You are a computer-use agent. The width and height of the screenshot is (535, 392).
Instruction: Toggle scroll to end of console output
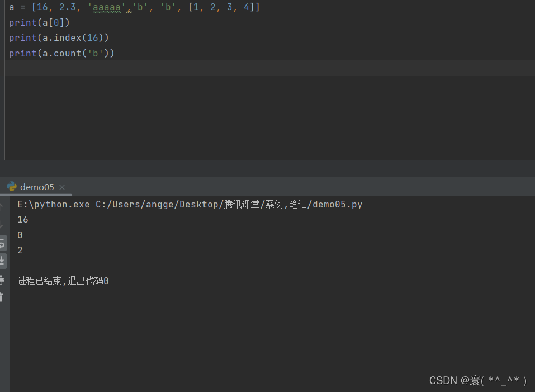pyautogui.click(x=3, y=260)
